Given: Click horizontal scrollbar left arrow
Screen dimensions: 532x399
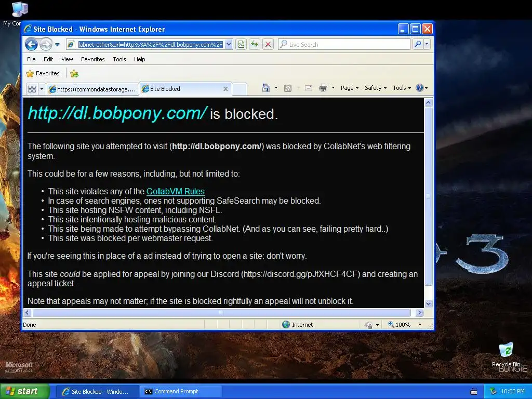Looking at the screenshot, I should [28, 312].
